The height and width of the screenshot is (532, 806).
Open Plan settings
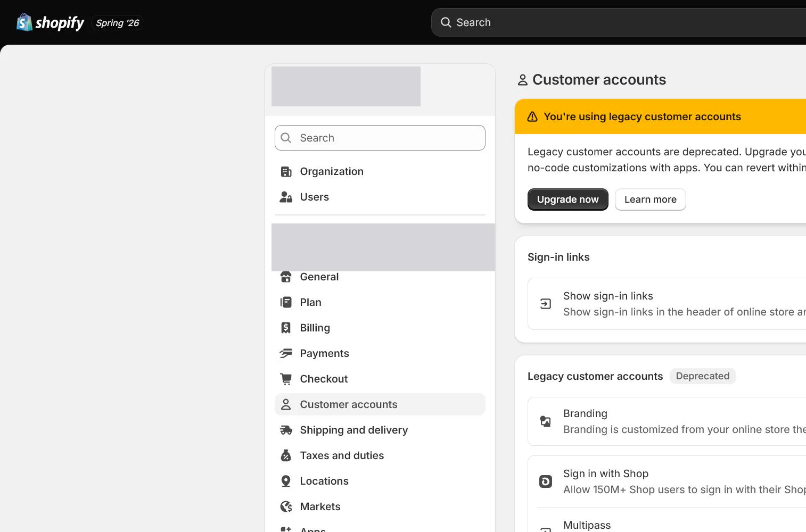pos(380,302)
